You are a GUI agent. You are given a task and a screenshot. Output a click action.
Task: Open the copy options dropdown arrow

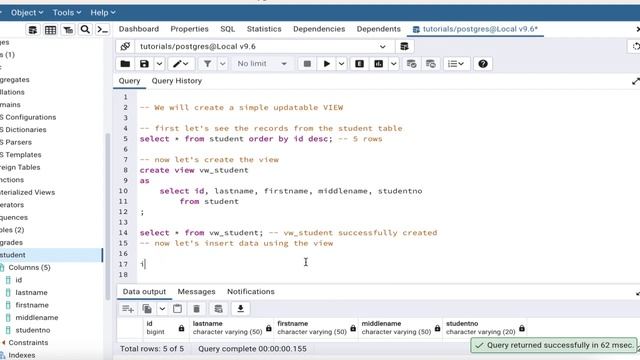(162, 309)
